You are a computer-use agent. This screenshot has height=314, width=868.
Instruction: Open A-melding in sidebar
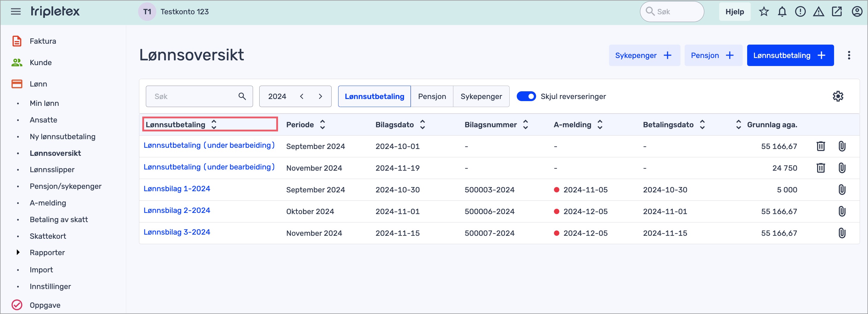click(48, 203)
